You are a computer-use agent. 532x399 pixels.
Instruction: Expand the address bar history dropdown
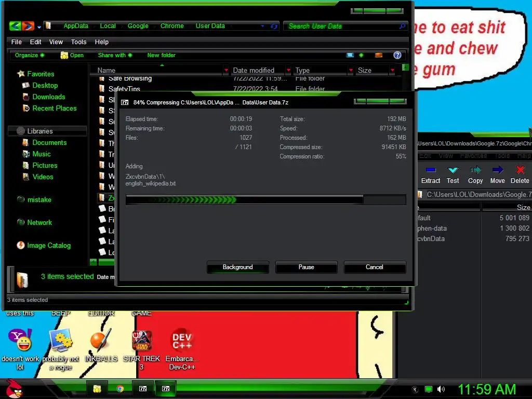tap(262, 26)
